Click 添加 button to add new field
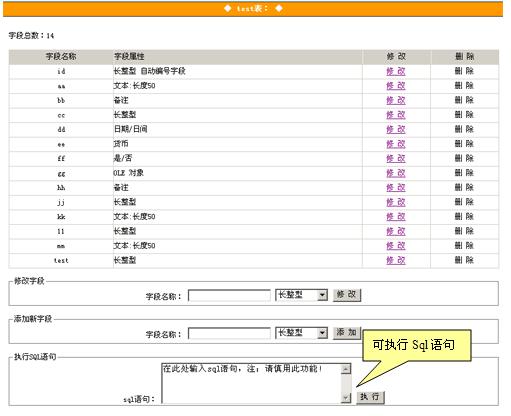Screen dimensions: 511x416 (x=347, y=333)
